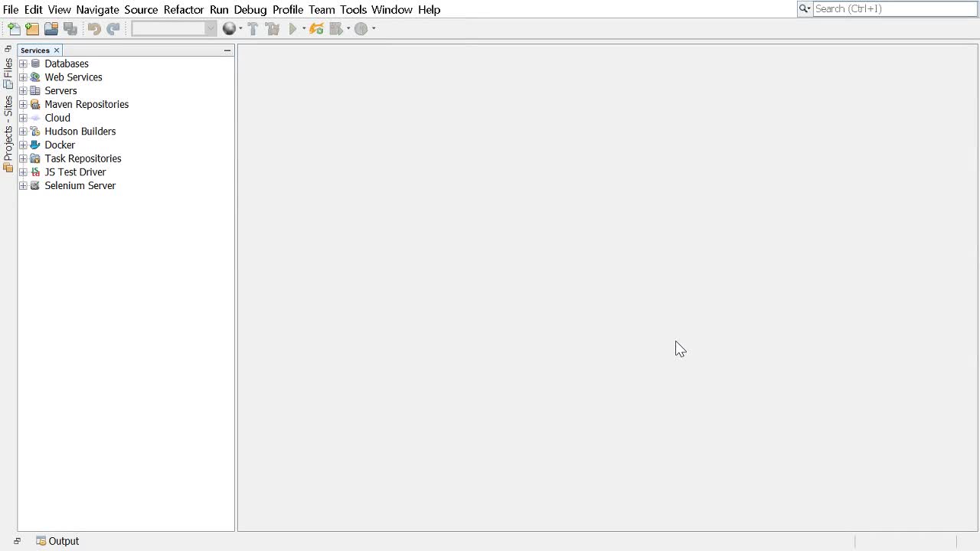The height and width of the screenshot is (551, 980).
Task: Expand the Maven Repositories node
Action: click(23, 104)
